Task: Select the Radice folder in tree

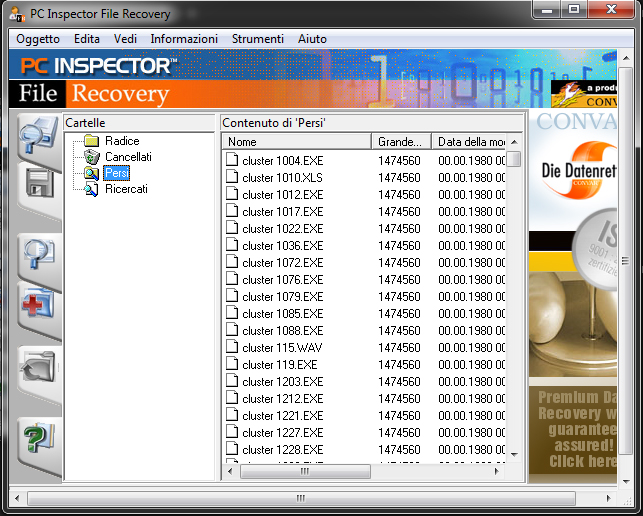Action: click(x=122, y=141)
